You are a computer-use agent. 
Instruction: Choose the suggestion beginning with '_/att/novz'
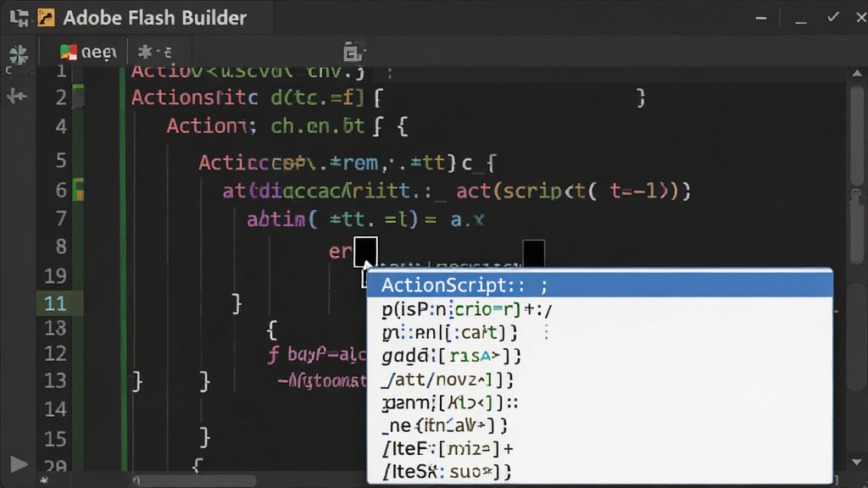pyautogui.click(x=600, y=379)
